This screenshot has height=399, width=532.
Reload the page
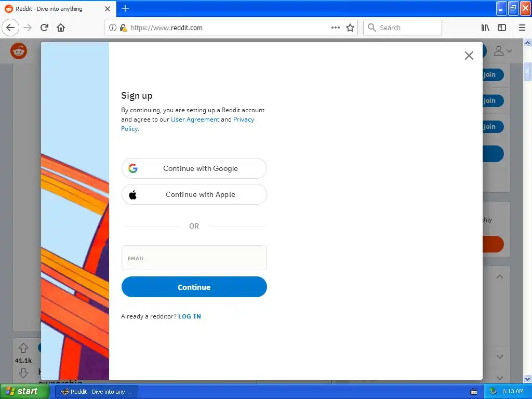44,28
